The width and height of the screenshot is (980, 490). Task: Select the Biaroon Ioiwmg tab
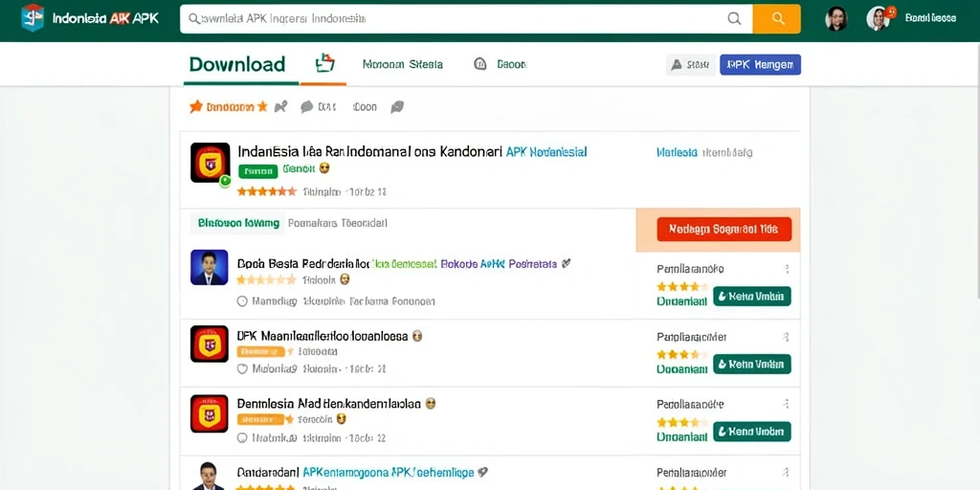point(238,222)
